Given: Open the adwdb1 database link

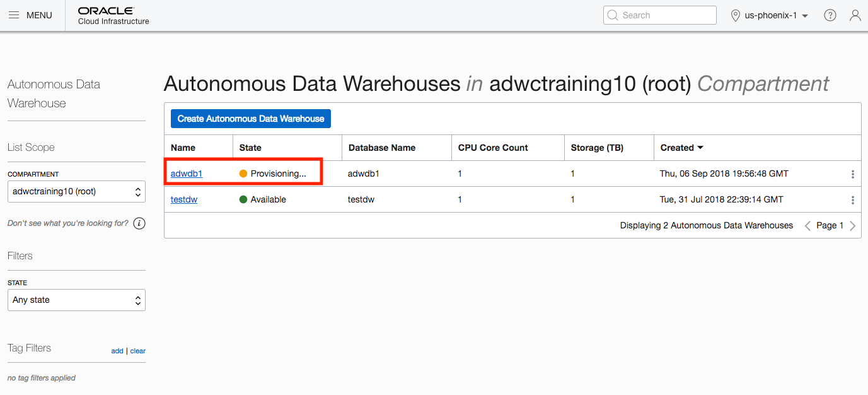Looking at the screenshot, I should (186, 174).
